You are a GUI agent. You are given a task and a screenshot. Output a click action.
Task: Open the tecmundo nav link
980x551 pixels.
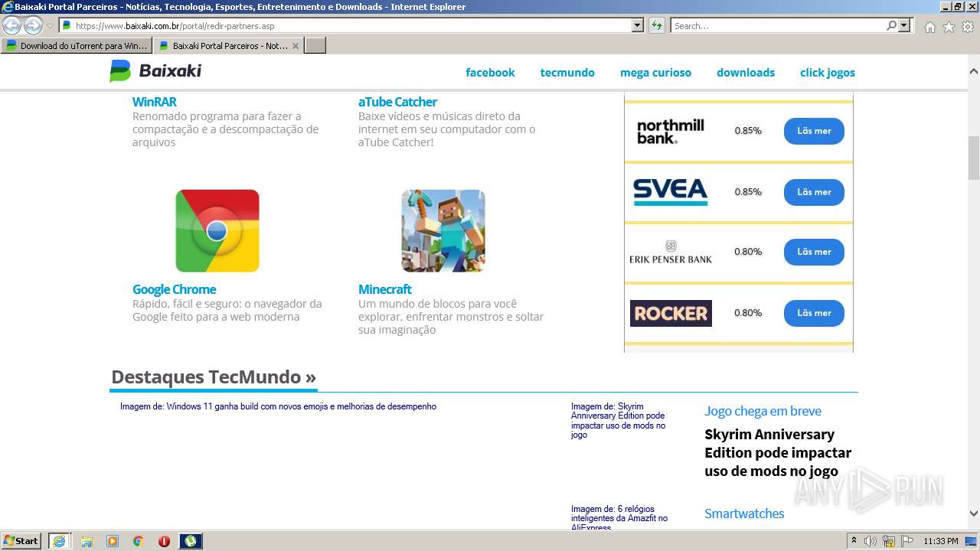(x=567, y=73)
